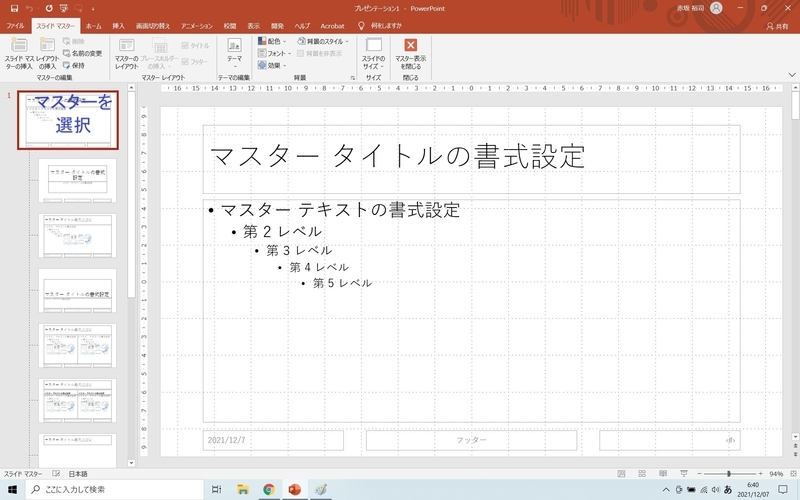Switch to Slide Sorter view icon
The image size is (800, 500).
point(642,474)
